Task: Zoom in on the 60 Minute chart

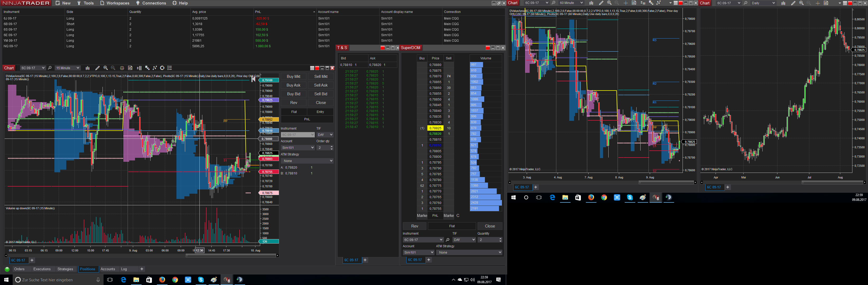Action: click(609, 3)
